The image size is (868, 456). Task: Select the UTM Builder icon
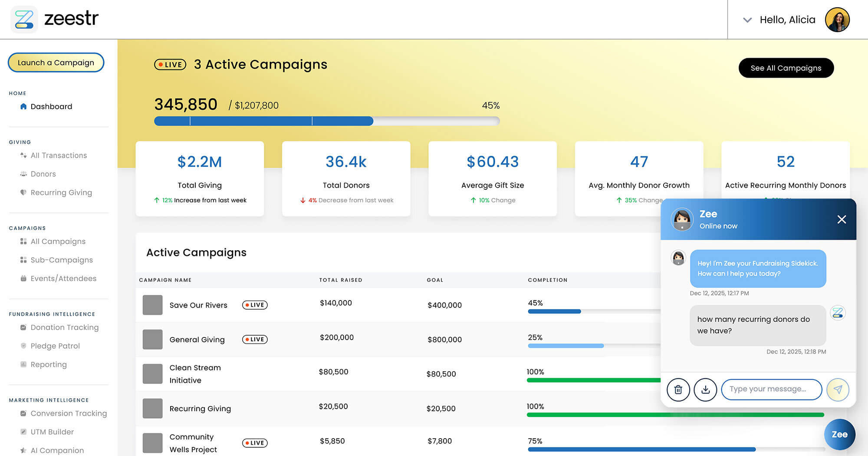click(x=23, y=432)
